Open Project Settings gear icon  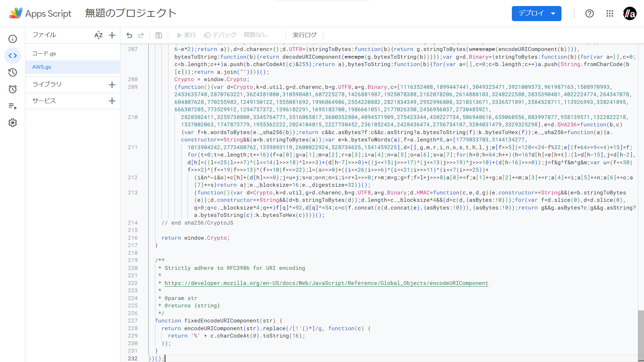(13, 123)
